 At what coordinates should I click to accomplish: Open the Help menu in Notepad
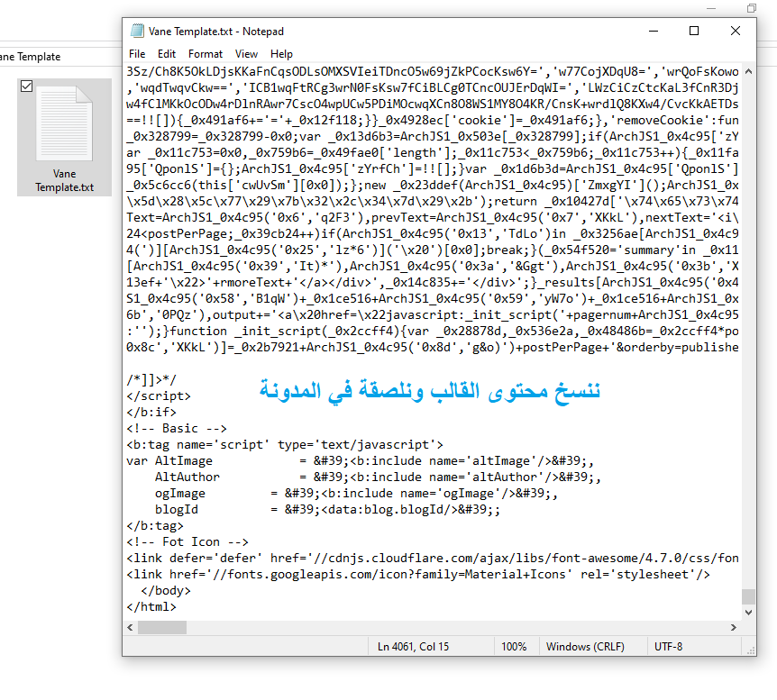click(281, 54)
